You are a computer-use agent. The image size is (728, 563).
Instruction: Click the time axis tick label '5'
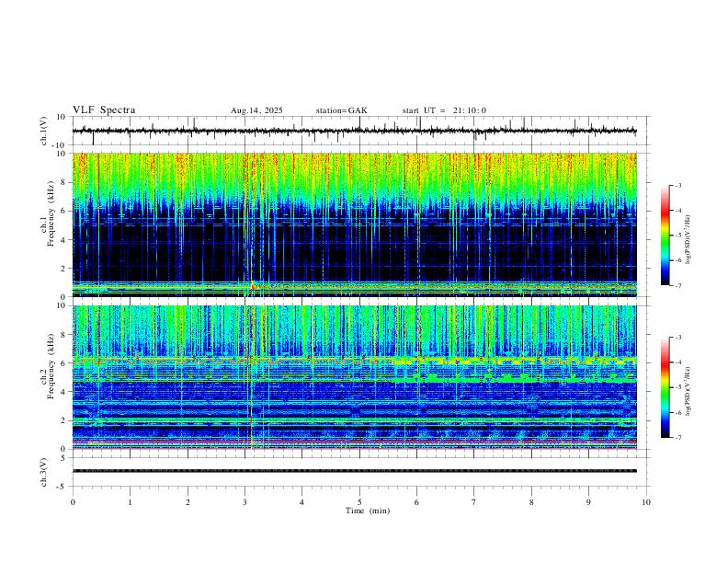click(359, 502)
